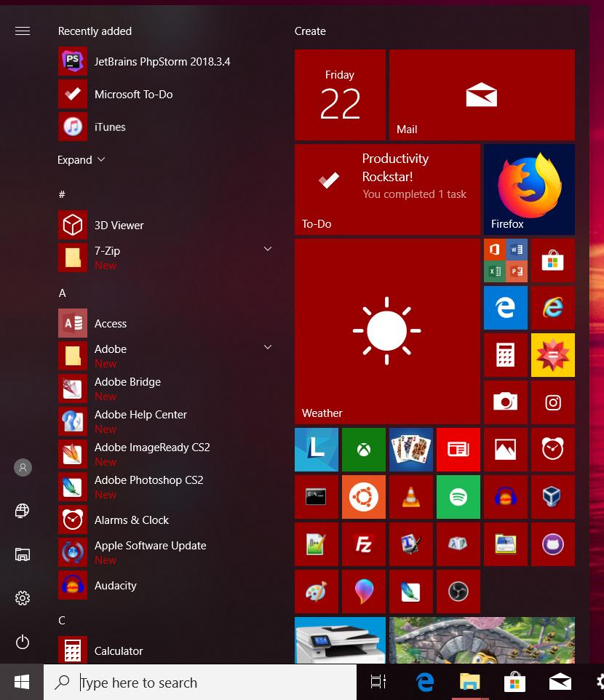
Task: Open the Camera tile
Action: 505,402
